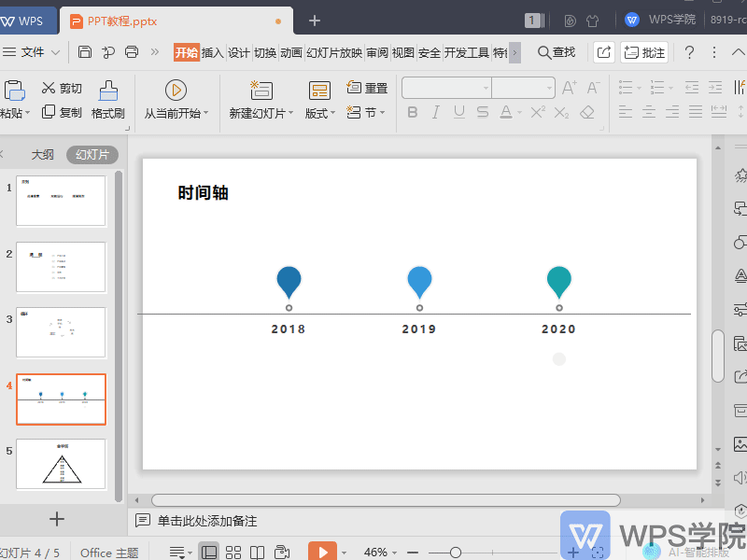Click the Print icon in quick toolbar
The width and height of the screenshot is (747, 560).
(x=132, y=52)
